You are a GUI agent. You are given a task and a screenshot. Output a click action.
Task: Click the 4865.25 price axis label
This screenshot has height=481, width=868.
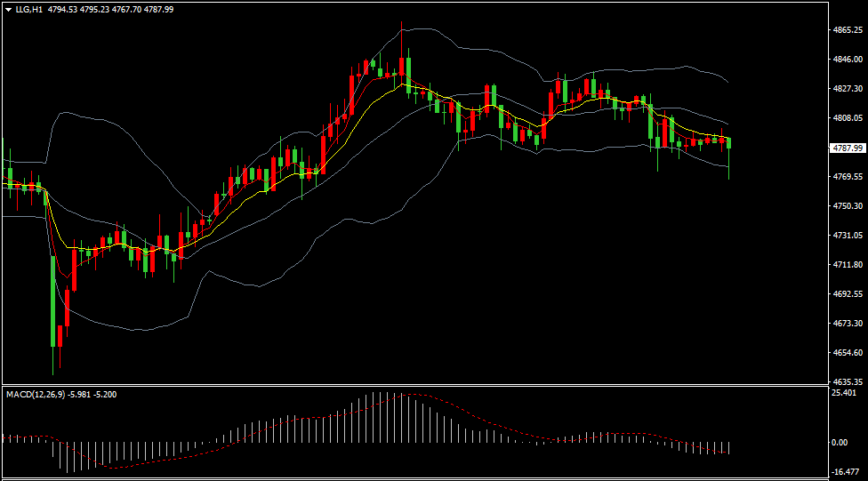click(x=847, y=30)
